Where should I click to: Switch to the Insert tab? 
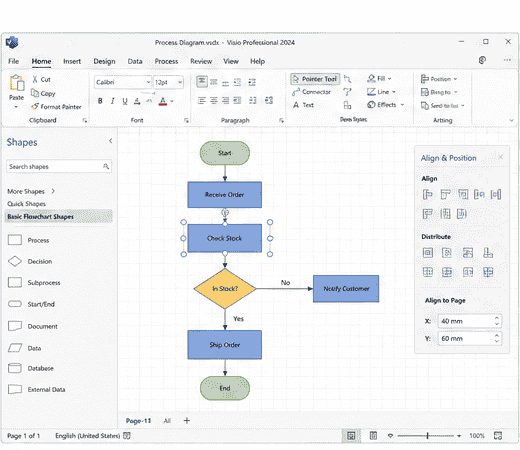tap(72, 61)
